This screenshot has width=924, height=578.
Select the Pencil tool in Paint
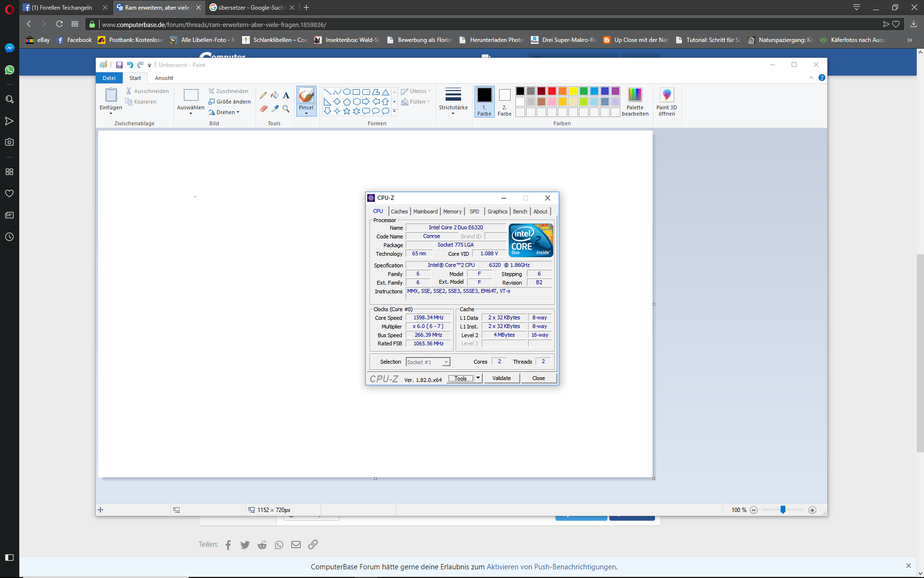[263, 95]
